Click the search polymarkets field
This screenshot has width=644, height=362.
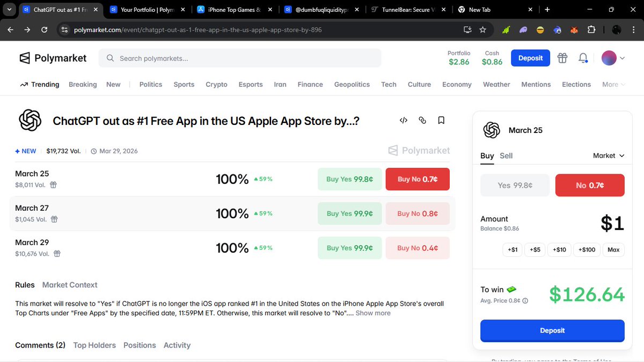tap(240, 58)
